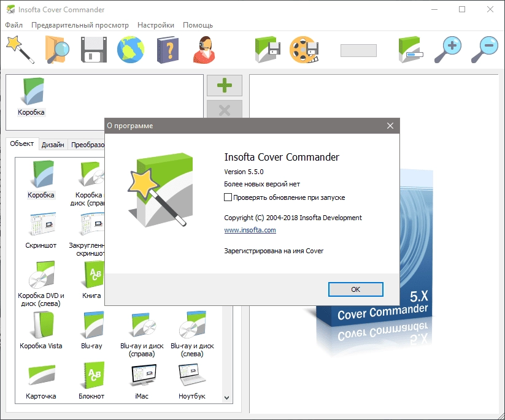The height and width of the screenshot is (420, 505).
Task: Choose Blu-ray и диск (слева) object
Action: [x=192, y=335]
